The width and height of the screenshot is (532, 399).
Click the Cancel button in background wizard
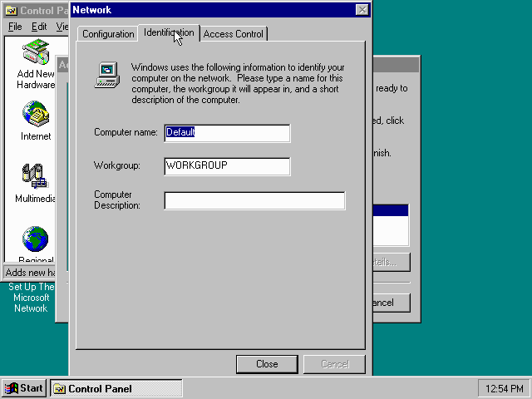392,303
